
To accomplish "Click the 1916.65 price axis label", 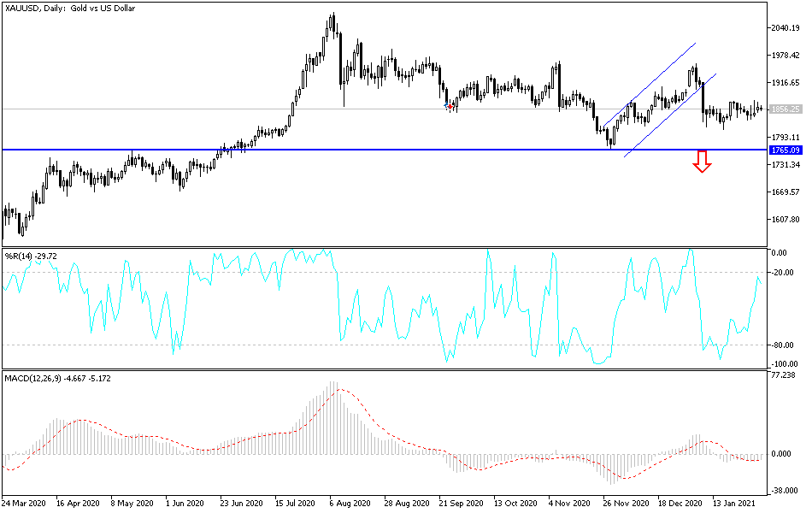I will click(785, 82).
